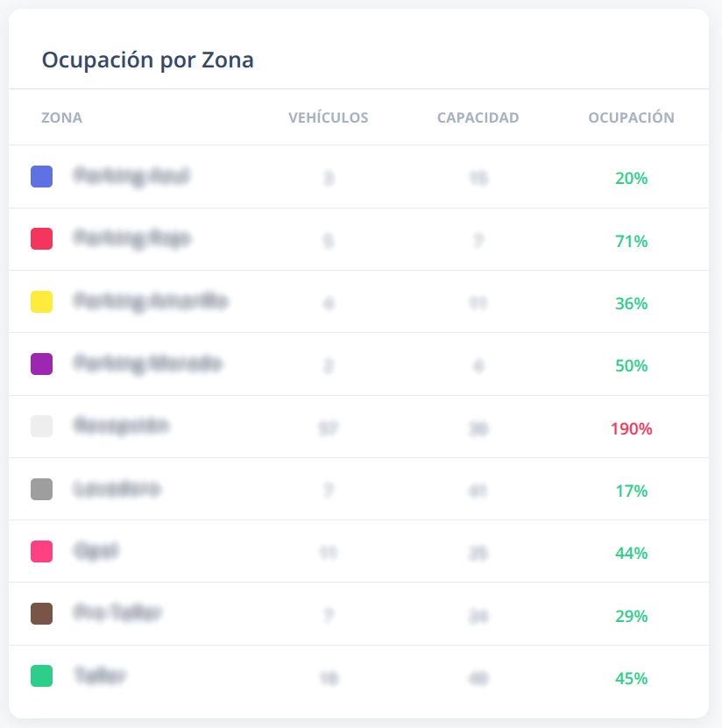Select the yellow Parking Amarillo zone icon
The image size is (722, 728).
[40, 301]
